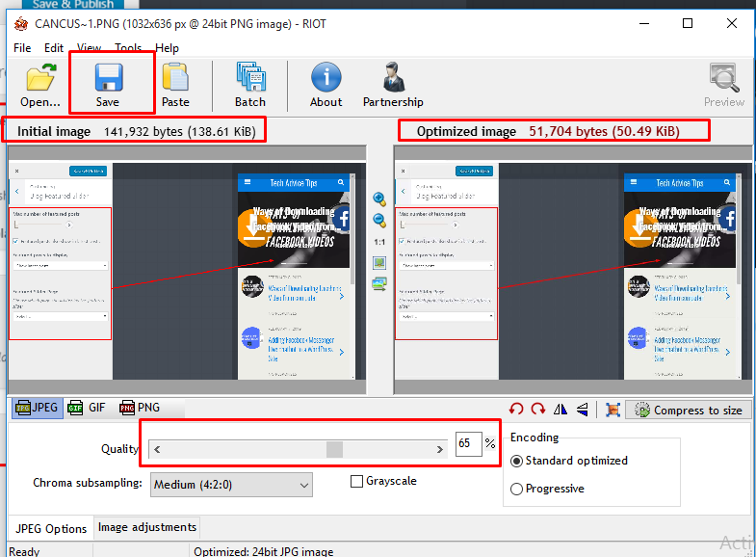Click the dual-view monitor icon

point(379,284)
